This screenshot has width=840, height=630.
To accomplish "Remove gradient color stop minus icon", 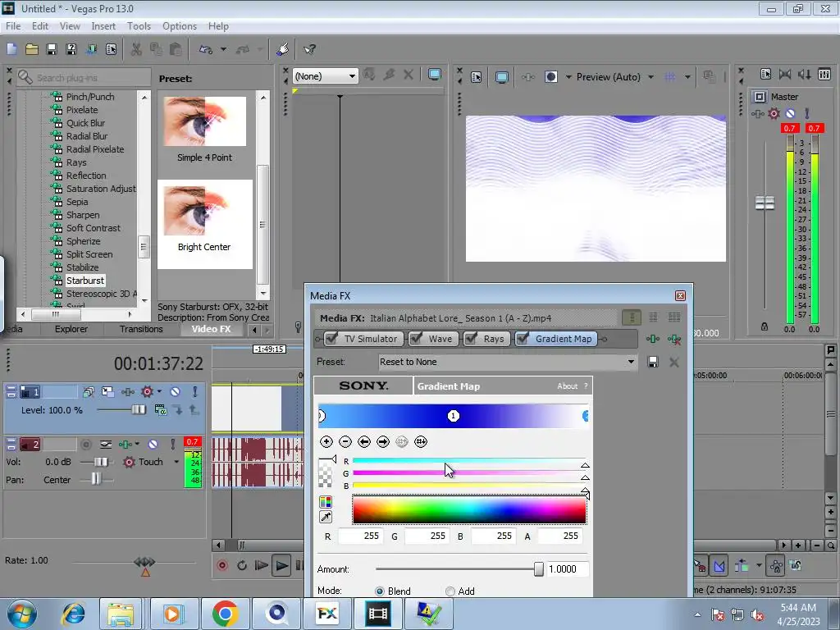I will 345,441.
